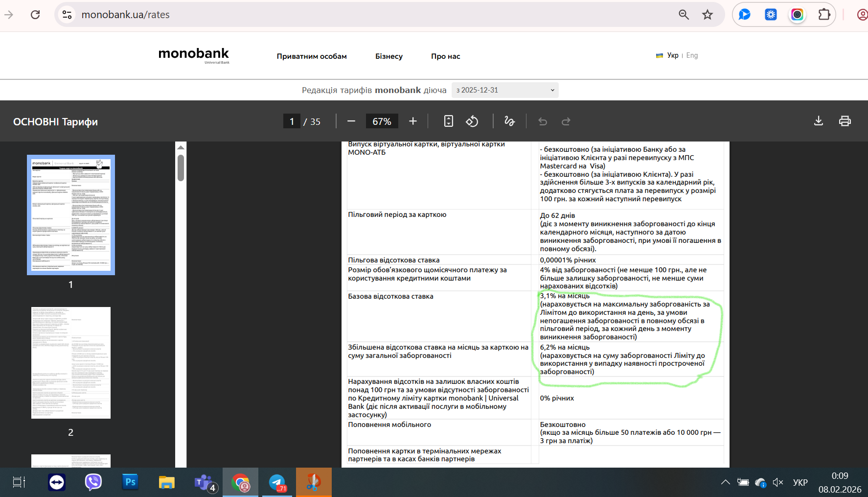Open Telegram from the taskbar

click(x=277, y=483)
